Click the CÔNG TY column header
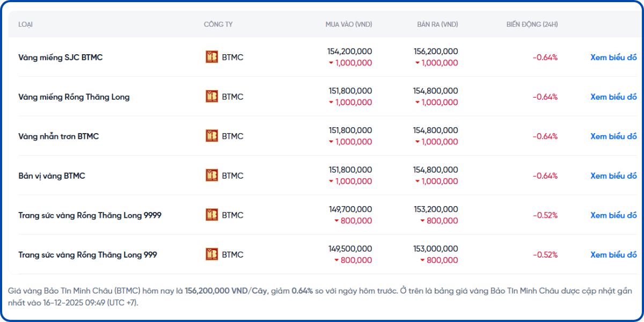 218,25
